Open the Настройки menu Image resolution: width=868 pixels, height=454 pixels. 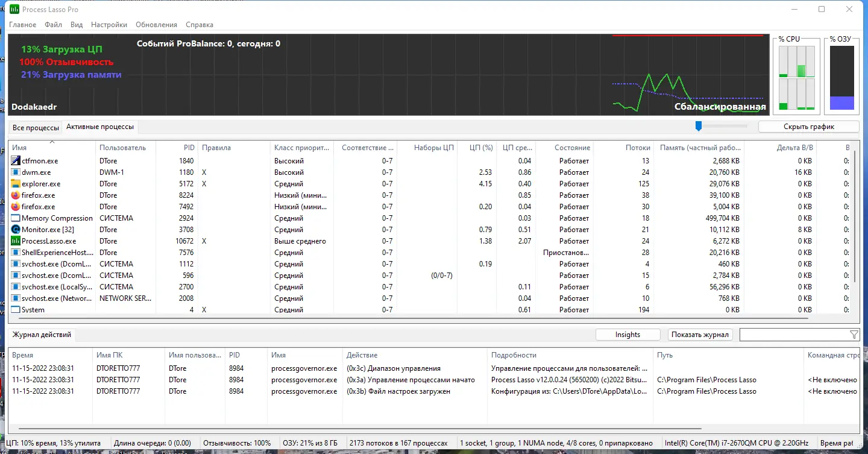(109, 25)
